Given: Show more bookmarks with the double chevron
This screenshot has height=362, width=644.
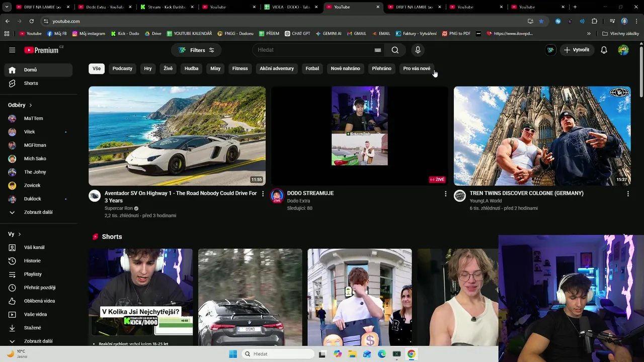Looking at the screenshot, I should point(589,34).
